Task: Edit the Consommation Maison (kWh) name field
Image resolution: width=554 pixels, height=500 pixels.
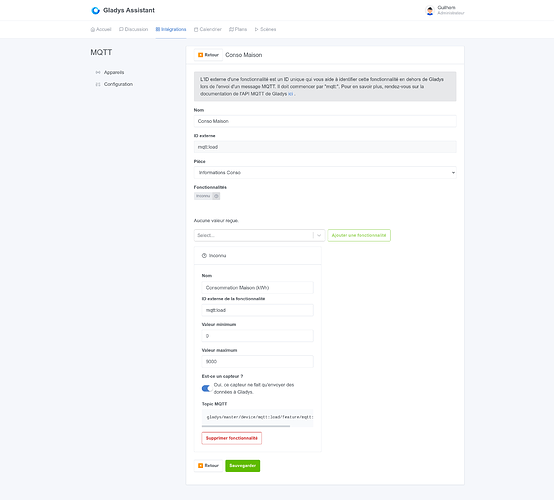Action: click(257, 288)
